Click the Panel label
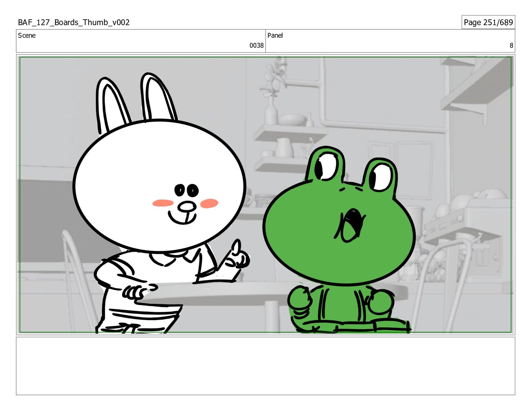The image size is (532, 411). click(275, 35)
